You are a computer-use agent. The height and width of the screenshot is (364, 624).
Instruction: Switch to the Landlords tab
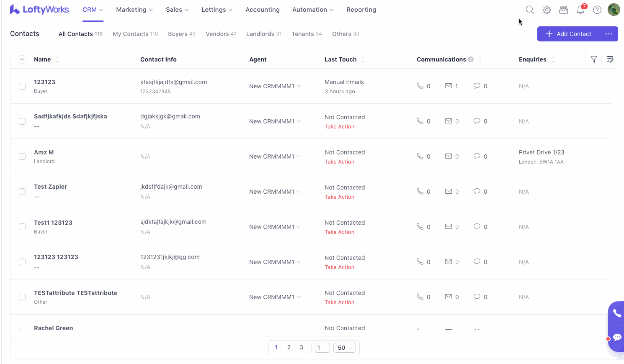[x=263, y=34]
